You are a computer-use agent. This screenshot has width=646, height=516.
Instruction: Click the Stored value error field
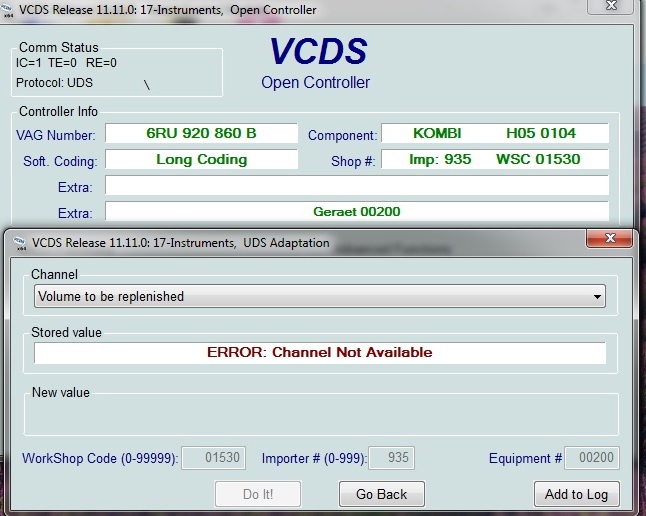click(319, 353)
